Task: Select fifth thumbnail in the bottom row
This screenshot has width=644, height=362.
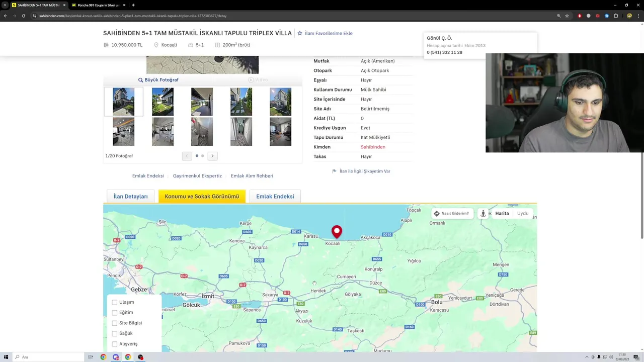Action: (x=280, y=132)
